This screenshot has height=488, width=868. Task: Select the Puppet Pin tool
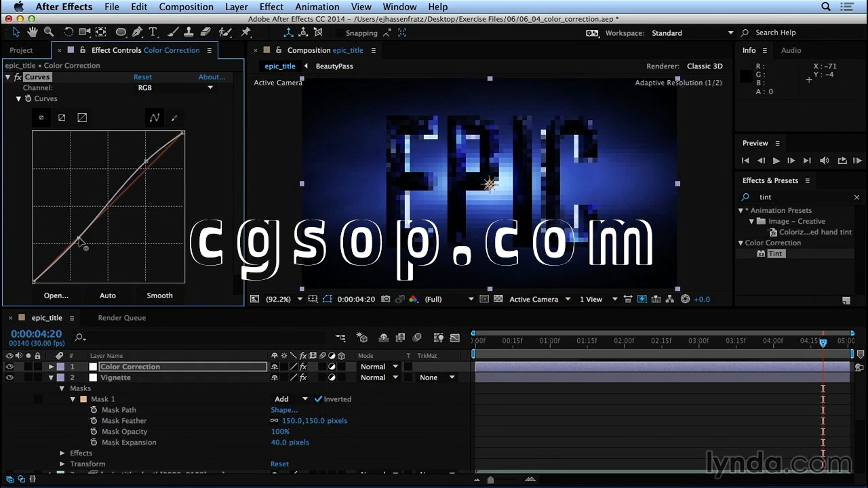click(x=246, y=33)
